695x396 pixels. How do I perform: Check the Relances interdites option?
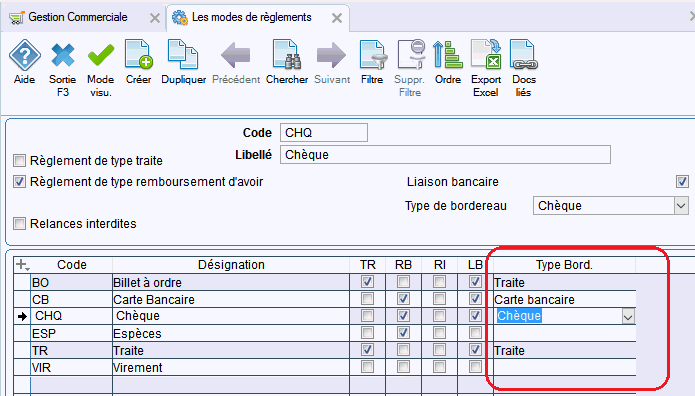pyautogui.click(x=20, y=223)
